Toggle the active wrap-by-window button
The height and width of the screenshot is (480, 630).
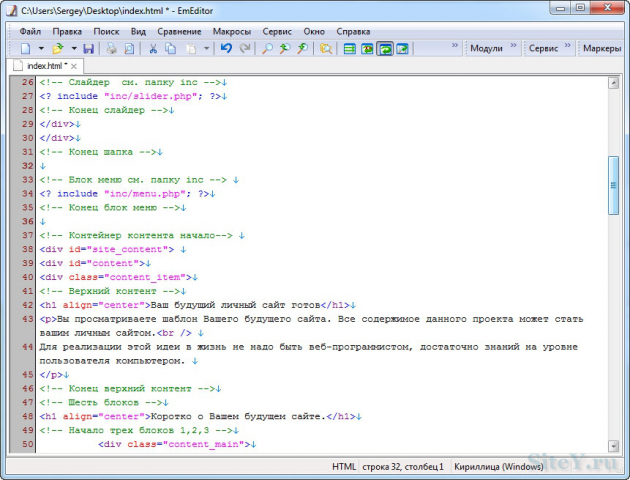coord(385,49)
